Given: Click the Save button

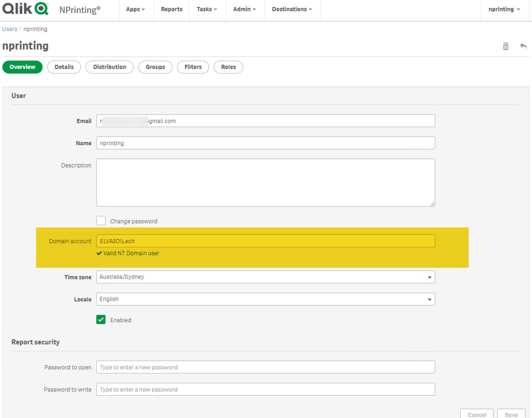Looking at the screenshot, I should click(511, 414).
